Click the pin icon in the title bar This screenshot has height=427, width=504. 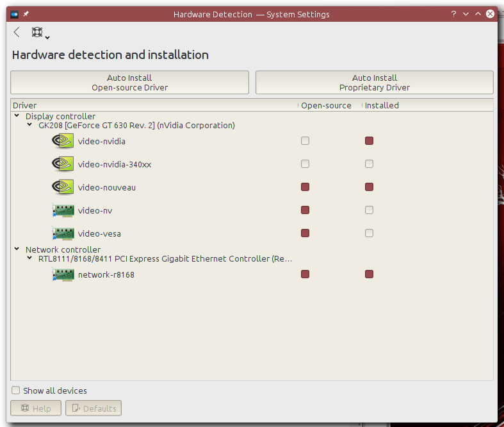[26, 14]
